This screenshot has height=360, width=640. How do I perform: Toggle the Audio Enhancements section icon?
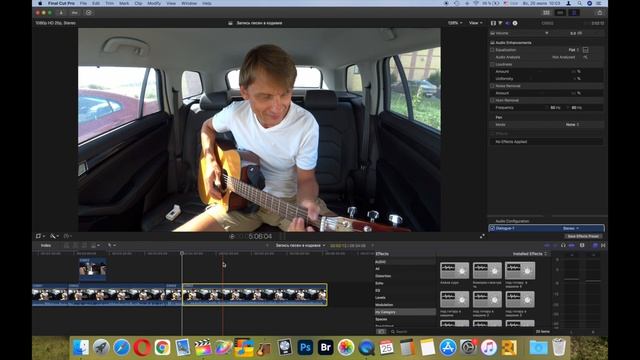[492, 42]
